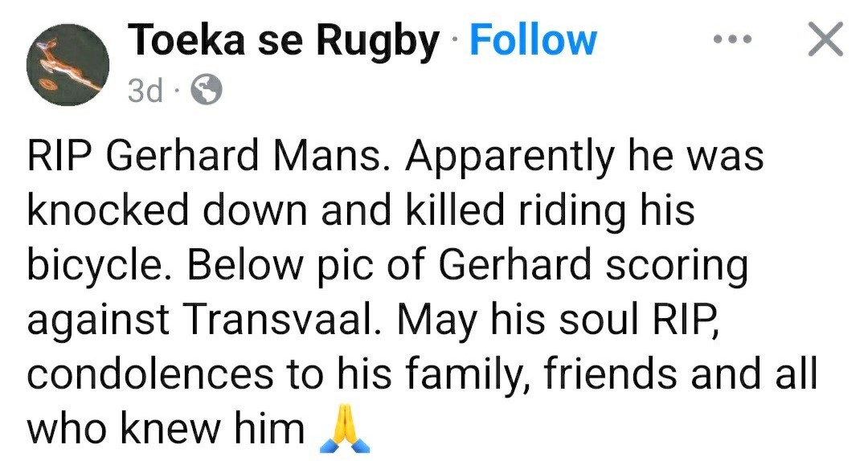Open the three-dot post options menu
The image size is (868, 461).
pos(733,39)
